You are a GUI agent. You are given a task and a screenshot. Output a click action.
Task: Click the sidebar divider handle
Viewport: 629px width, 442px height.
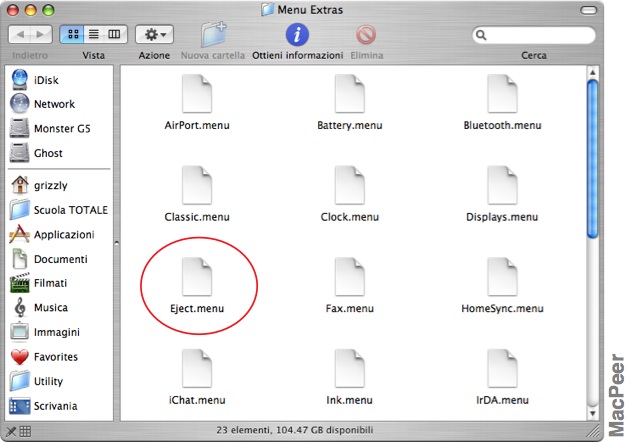pyautogui.click(x=117, y=243)
